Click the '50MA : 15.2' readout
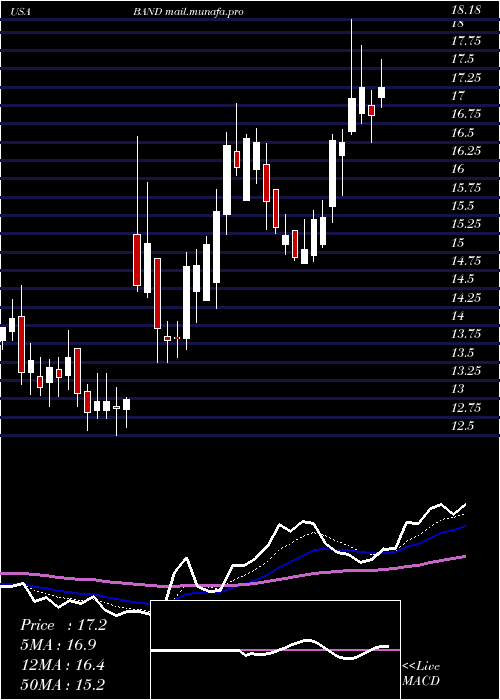 (x=63, y=685)
